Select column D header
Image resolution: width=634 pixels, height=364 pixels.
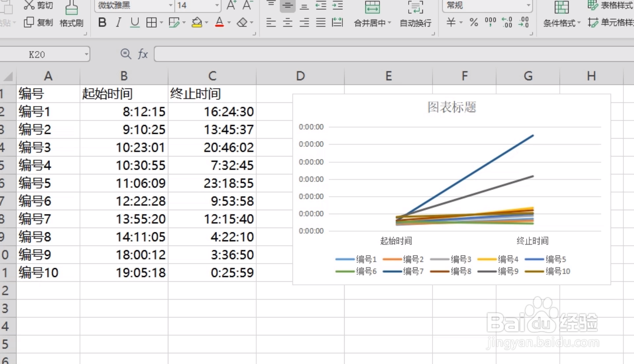(300, 76)
